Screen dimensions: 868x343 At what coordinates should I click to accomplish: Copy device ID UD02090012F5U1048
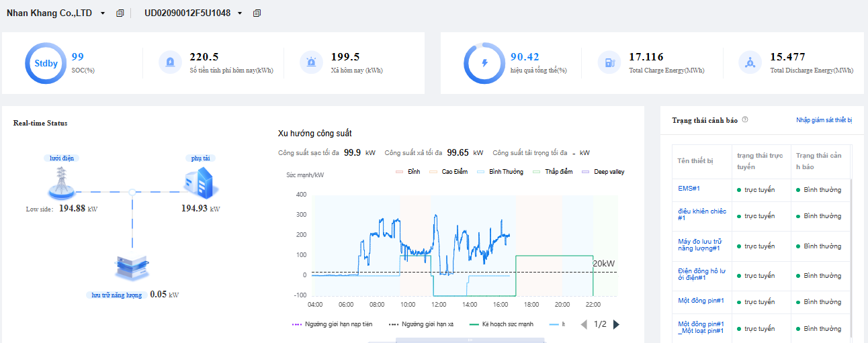257,13
